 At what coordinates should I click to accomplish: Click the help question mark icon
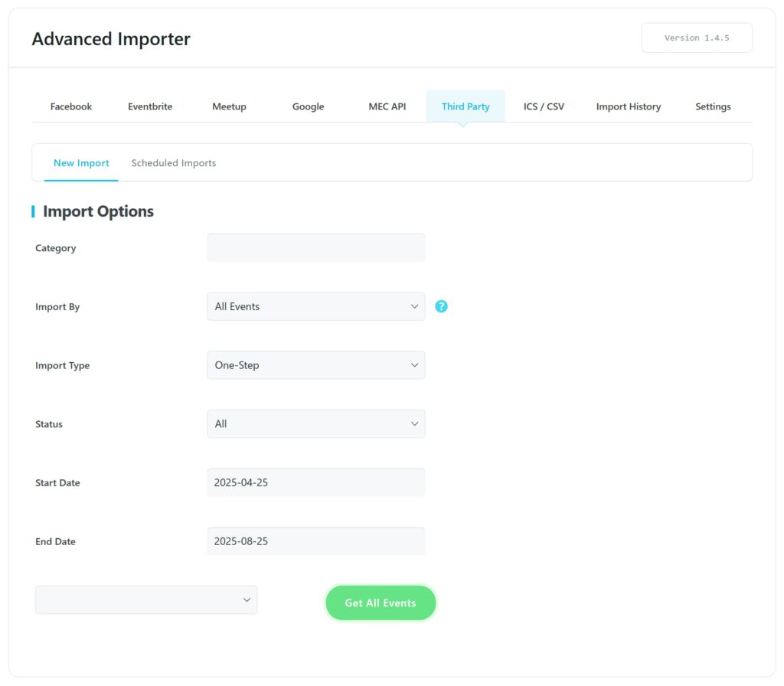click(441, 306)
